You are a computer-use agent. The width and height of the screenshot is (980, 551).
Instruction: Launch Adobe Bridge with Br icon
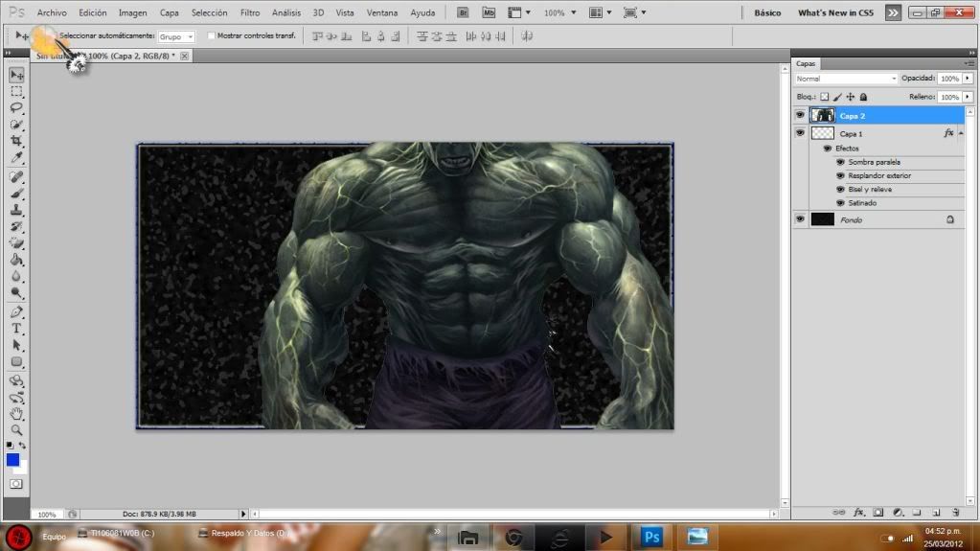point(463,12)
